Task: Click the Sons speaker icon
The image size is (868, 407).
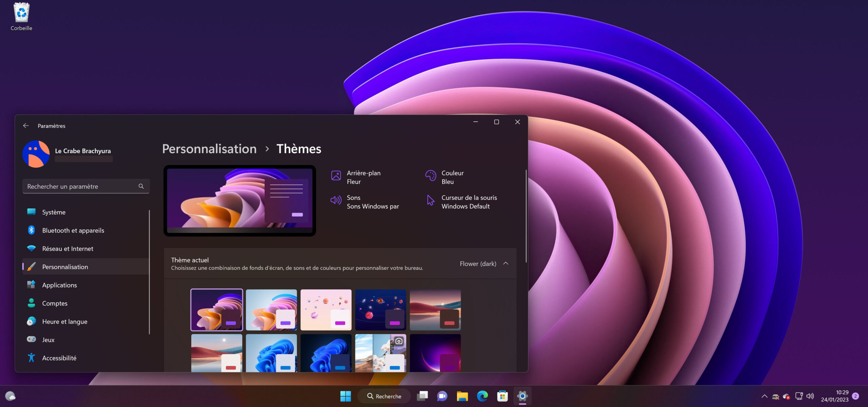Action: (x=336, y=200)
